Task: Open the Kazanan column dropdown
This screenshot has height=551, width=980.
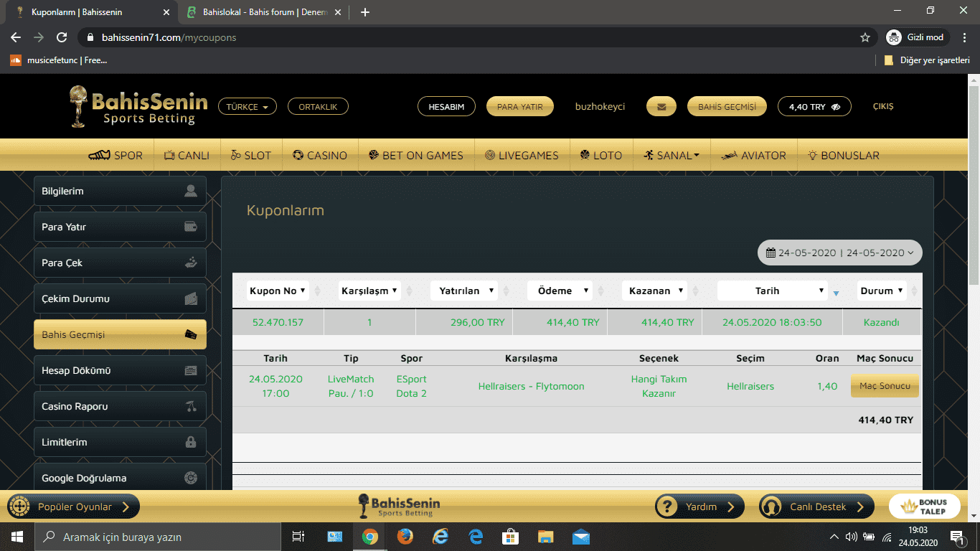Action: [x=654, y=291]
